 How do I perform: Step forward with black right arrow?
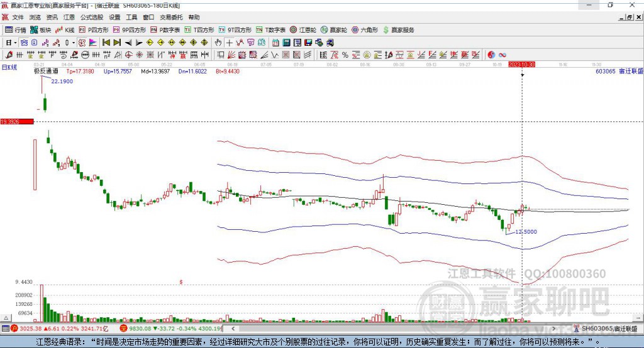(x=139, y=43)
